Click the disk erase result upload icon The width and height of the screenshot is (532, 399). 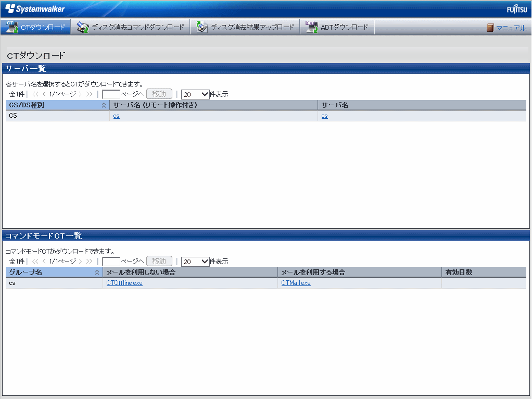(202, 27)
